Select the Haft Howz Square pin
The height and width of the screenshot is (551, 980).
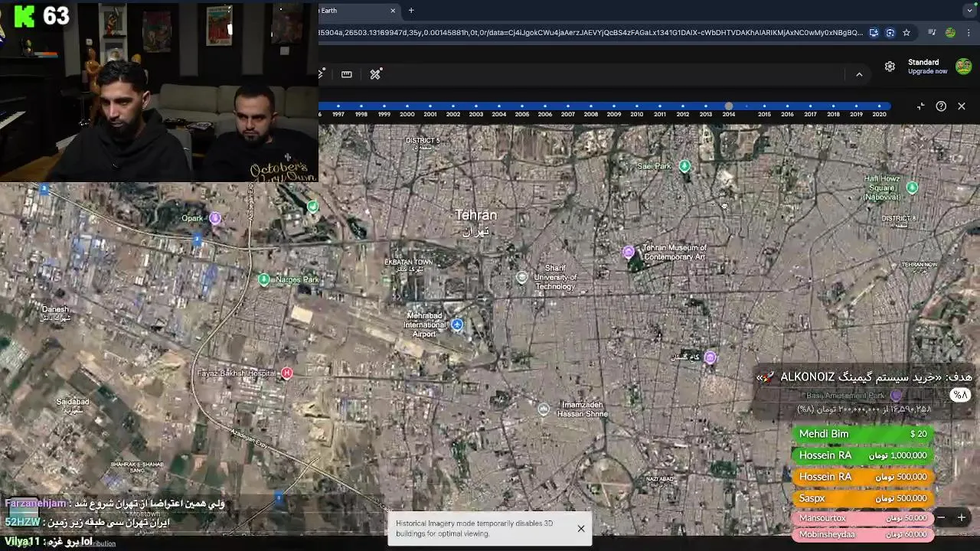coord(912,187)
